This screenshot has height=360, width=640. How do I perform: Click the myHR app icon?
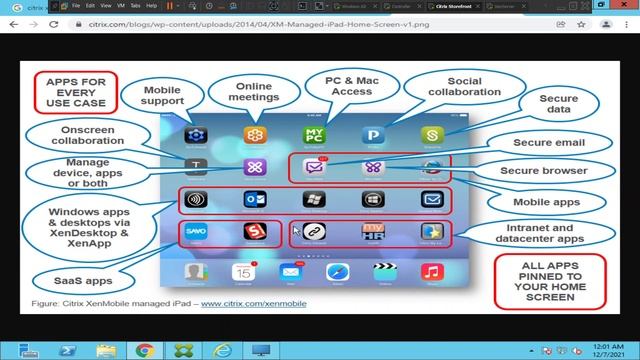(373, 231)
